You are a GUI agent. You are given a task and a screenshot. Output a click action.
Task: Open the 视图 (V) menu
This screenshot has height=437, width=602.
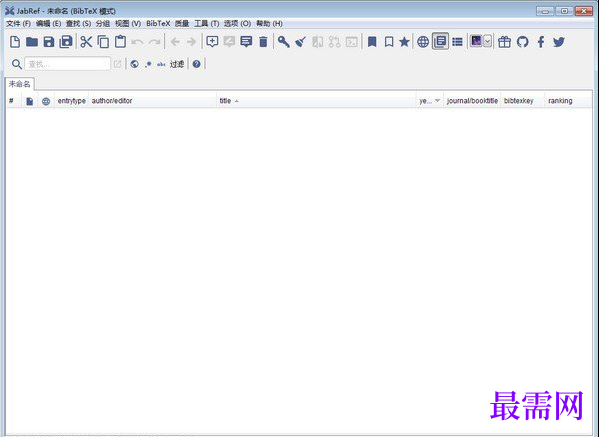click(x=128, y=24)
